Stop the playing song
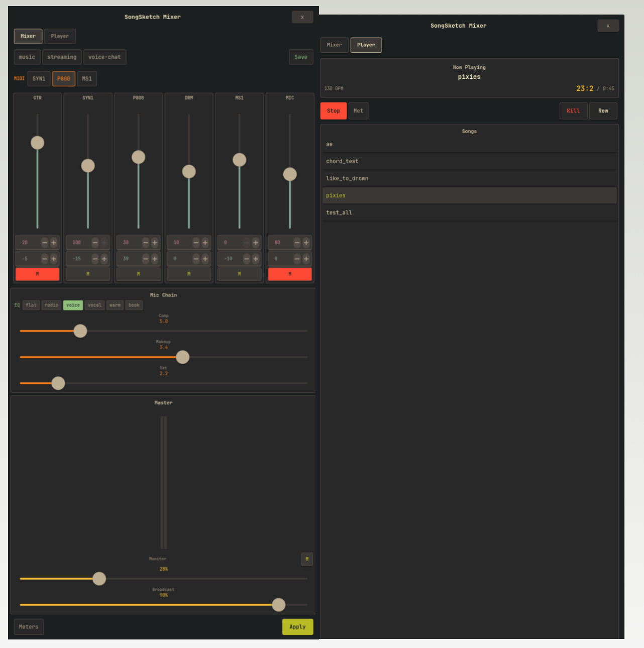Viewport: 644px width, 648px height. click(x=334, y=111)
